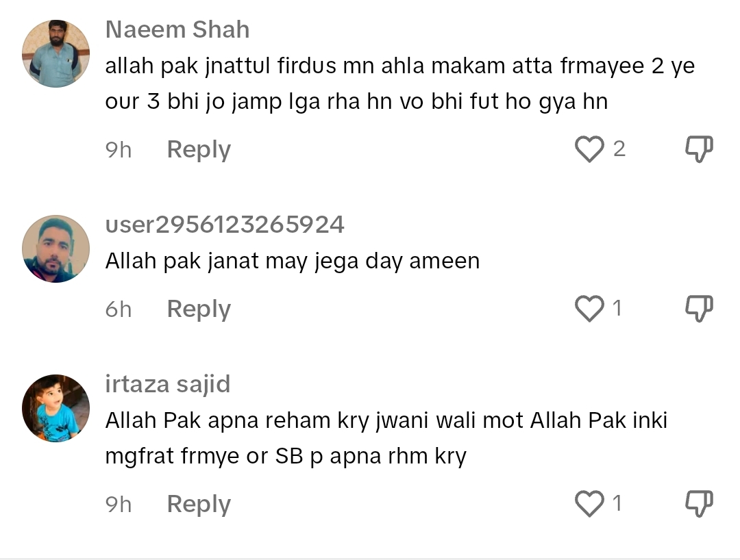
Task: Like irtaza sajid's comment
Action: pos(589,504)
